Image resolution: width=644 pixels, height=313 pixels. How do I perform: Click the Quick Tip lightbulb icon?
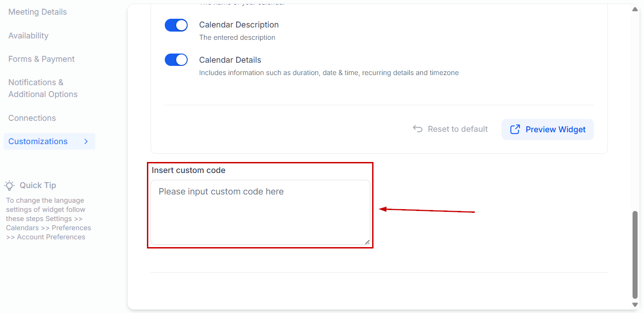[x=10, y=185]
